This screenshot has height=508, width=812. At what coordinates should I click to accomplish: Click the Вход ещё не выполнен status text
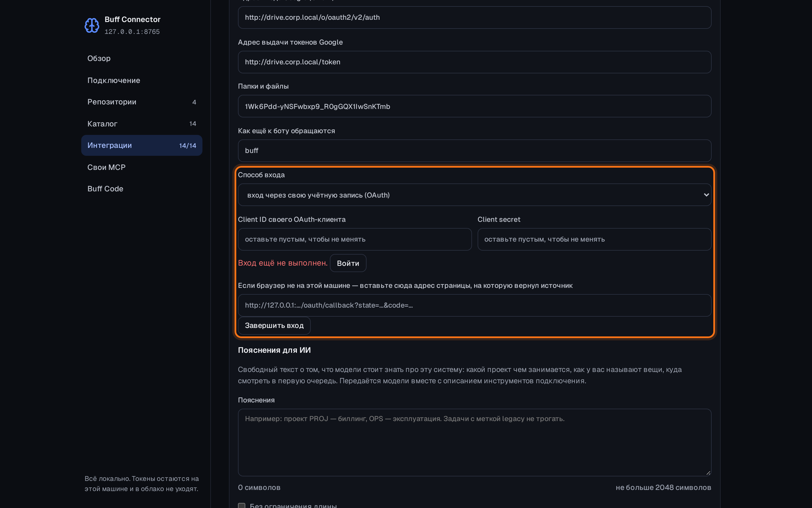click(283, 263)
